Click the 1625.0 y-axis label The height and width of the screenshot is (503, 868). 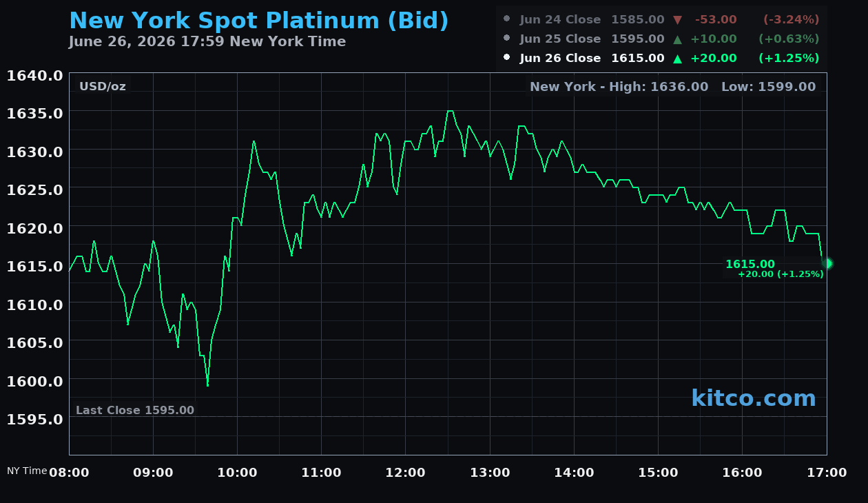[x=34, y=189]
